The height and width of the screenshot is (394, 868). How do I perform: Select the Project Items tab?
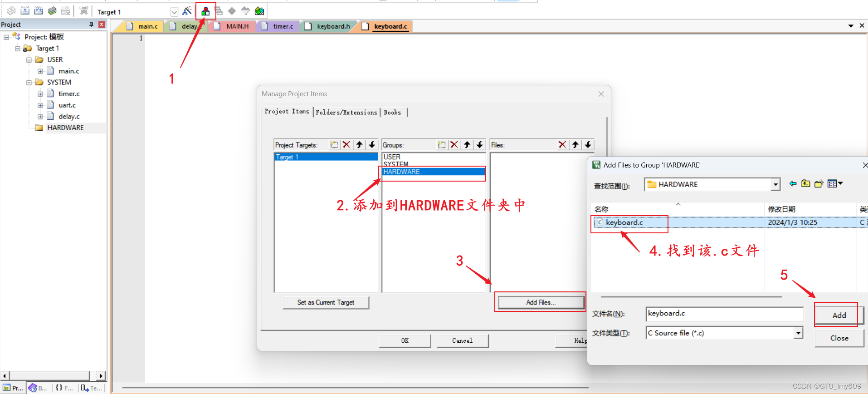pos(287,111)
